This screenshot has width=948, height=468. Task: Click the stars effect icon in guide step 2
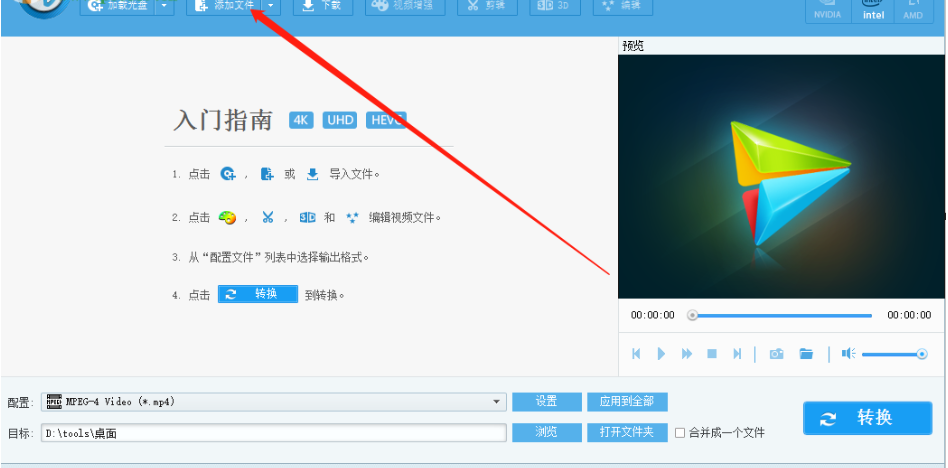tap(352, 218)
